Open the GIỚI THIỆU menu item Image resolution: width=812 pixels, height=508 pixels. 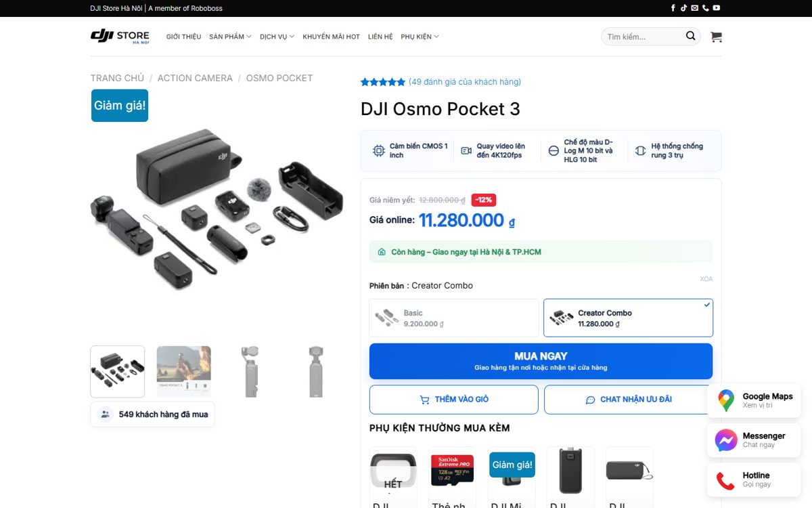click(x=184, y=37)
